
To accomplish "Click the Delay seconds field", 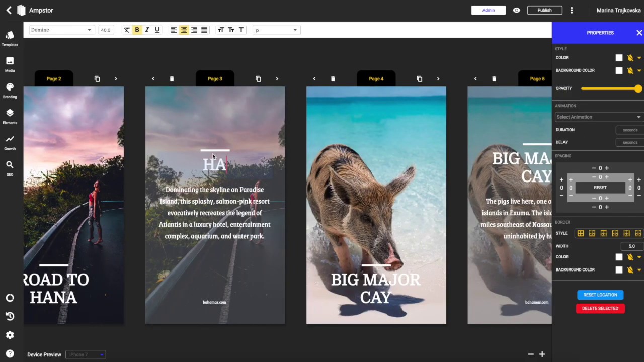I will (630, 142).
